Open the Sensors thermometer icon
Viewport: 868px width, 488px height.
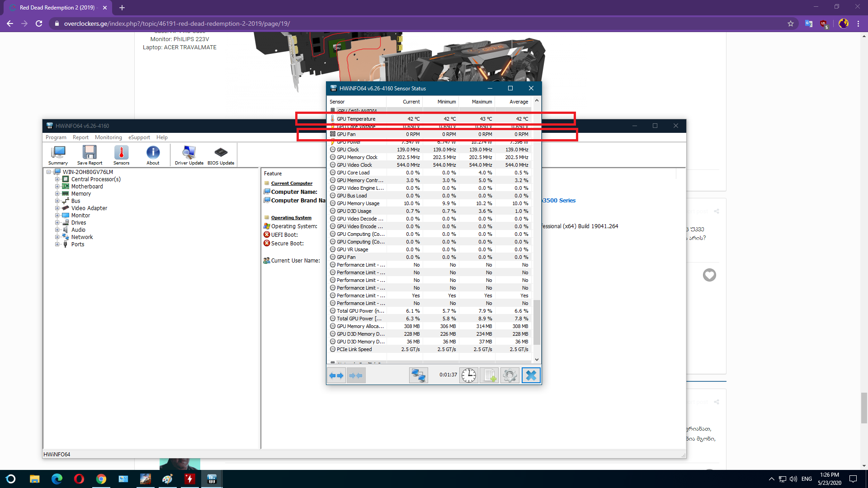point(121,155)
